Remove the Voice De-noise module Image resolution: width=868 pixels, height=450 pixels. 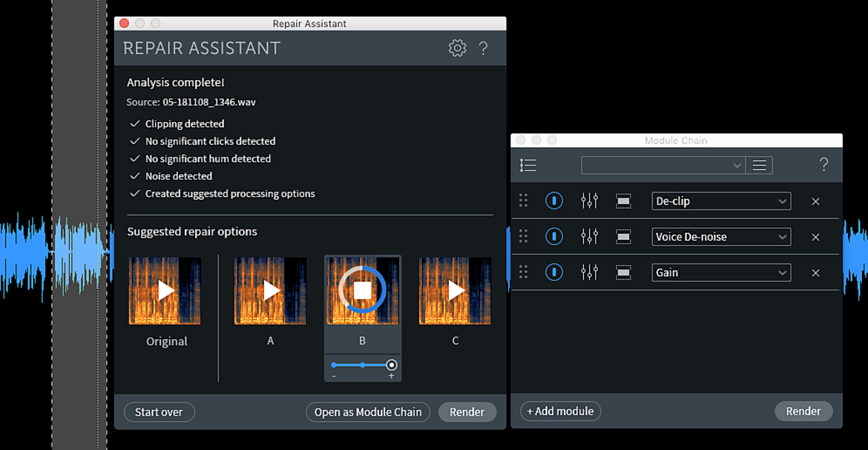click(815, 237)
